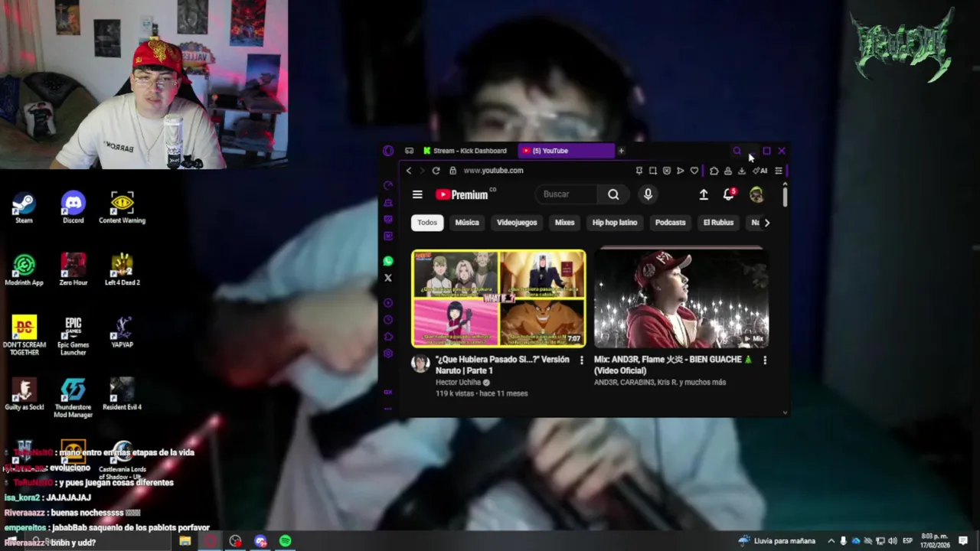
Task: Click the YouTube Premium logo
Action: tap(464, 194)
